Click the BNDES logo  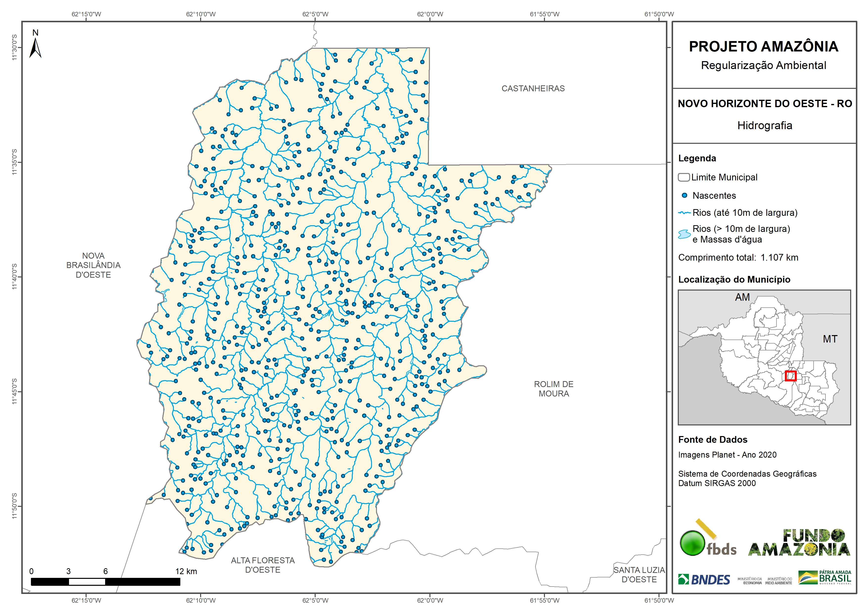point(704,580)
